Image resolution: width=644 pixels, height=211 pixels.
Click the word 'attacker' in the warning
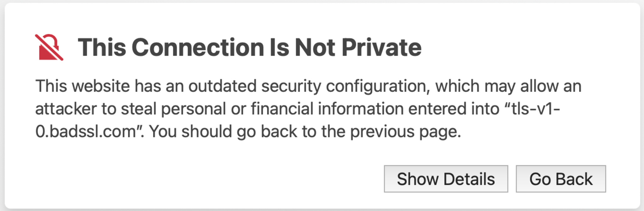[x=66, y=109]
